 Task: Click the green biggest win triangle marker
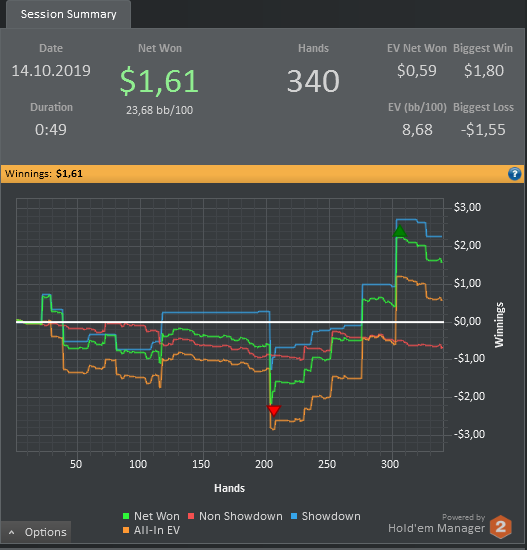[x=399, y=232]
